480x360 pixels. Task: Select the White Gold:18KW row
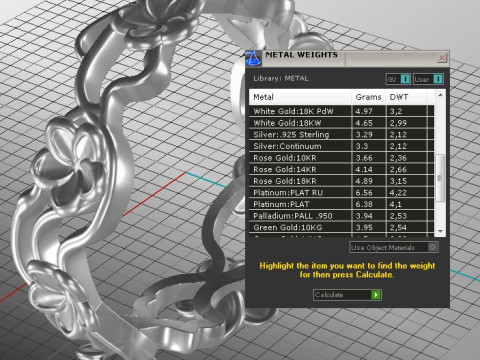341,123
